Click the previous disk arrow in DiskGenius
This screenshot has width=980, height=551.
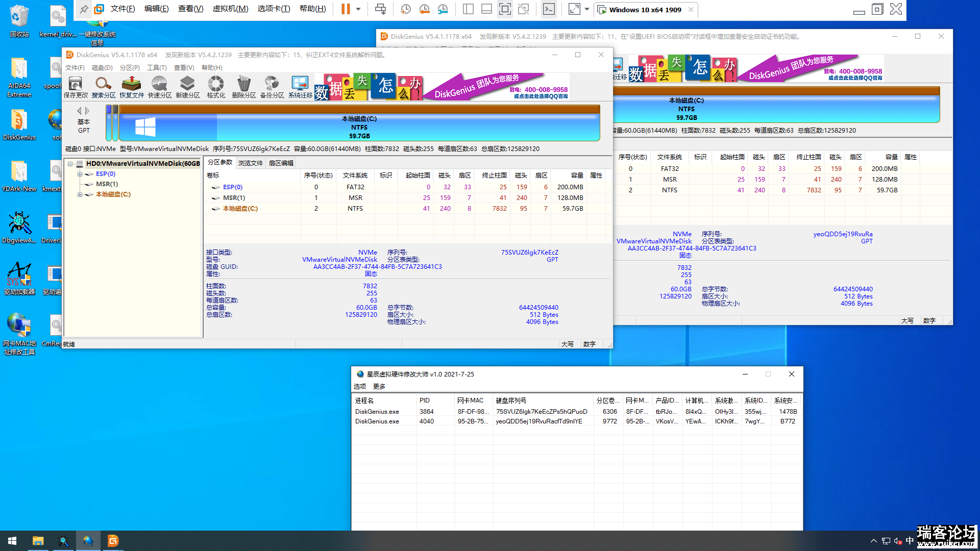click(x=79, y=111)
